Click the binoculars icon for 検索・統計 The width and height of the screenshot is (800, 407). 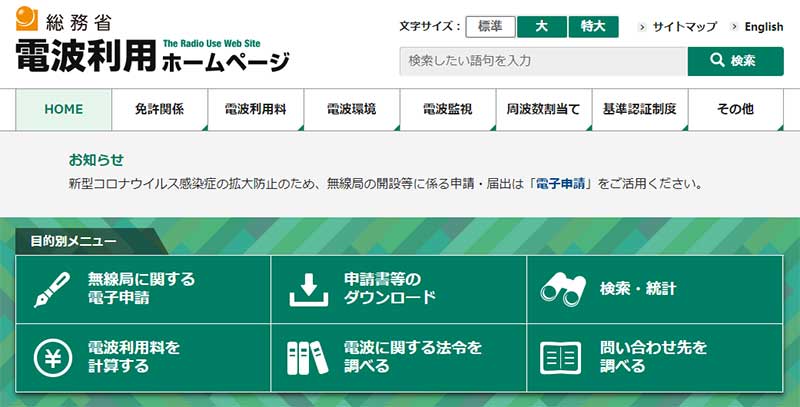point(563,289)
